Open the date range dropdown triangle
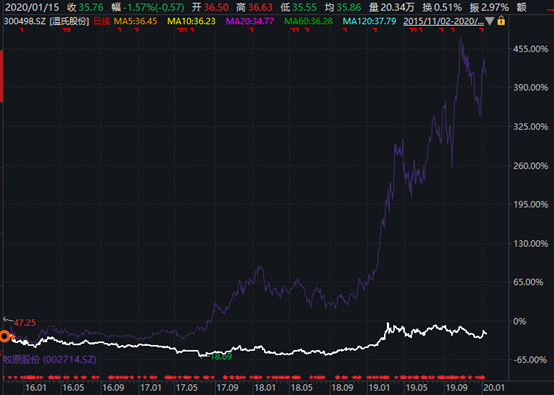The height and width of the screenshot is (395, 554). pyautogui.click(x=490, y=22)
